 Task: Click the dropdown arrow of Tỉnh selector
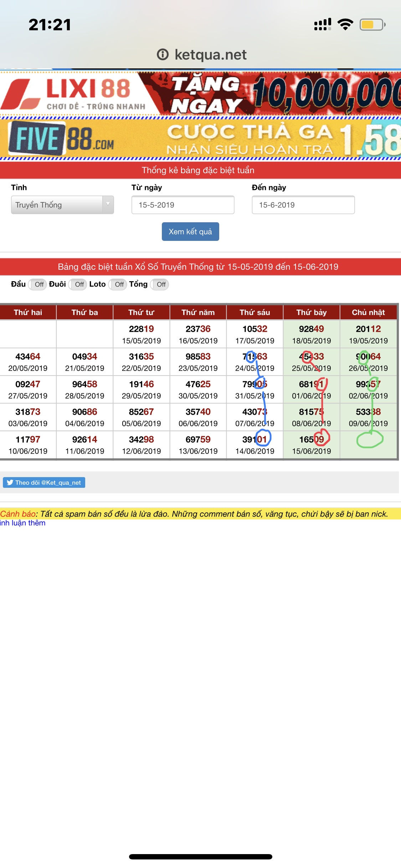point(108,205)
